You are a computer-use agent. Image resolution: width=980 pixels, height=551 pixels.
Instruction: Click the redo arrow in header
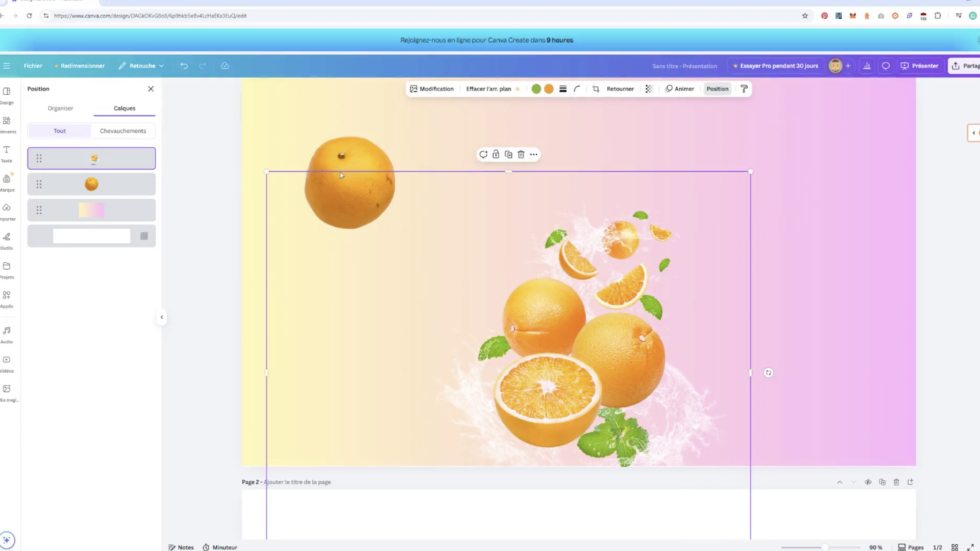(x=202, y=66)
